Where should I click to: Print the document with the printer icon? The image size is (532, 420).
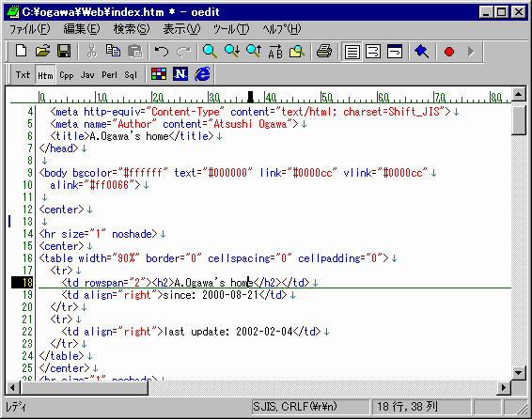click(x=324, y=52)
